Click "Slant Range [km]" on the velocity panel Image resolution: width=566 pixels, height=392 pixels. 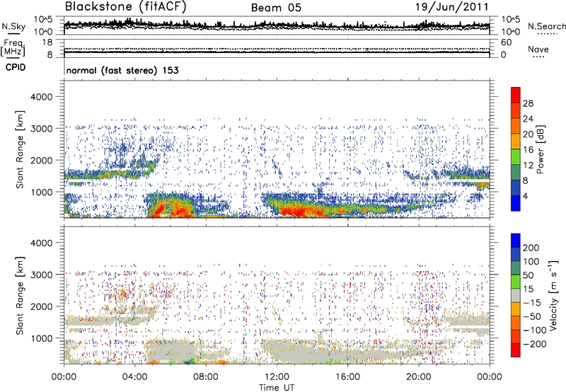coord(20,295)
